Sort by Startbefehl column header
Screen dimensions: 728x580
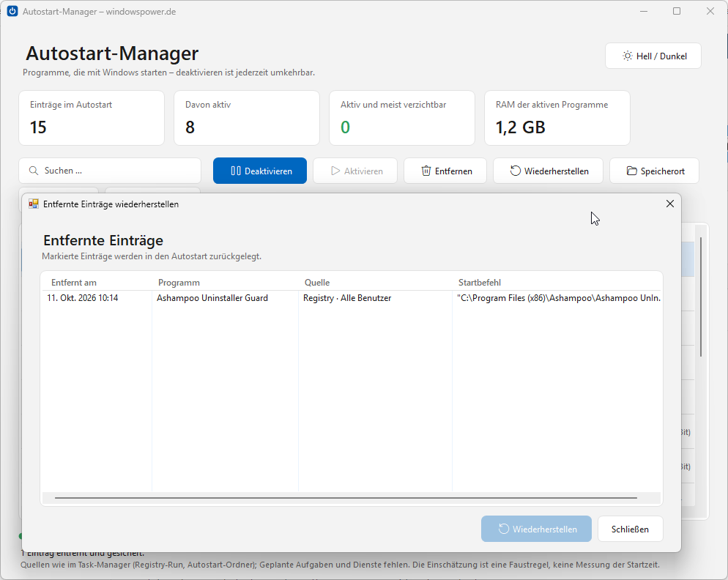point(480,283)
